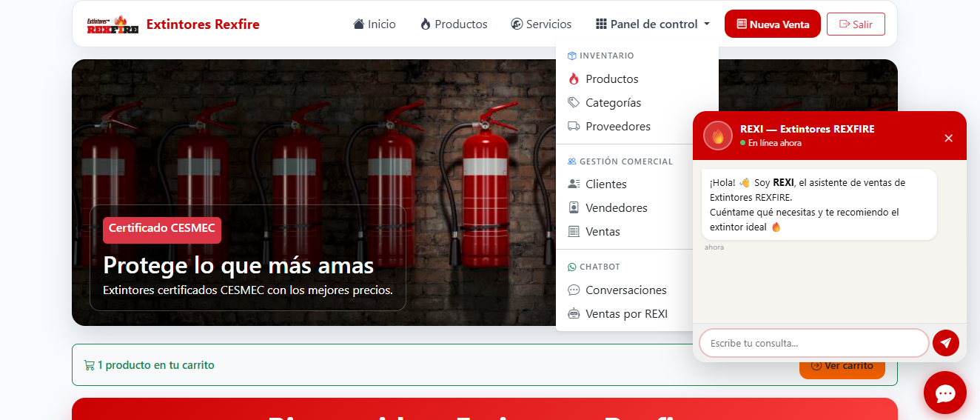Click the flame icon beside navbar Productos
The image size is (980, 420).
coord(426,24)
